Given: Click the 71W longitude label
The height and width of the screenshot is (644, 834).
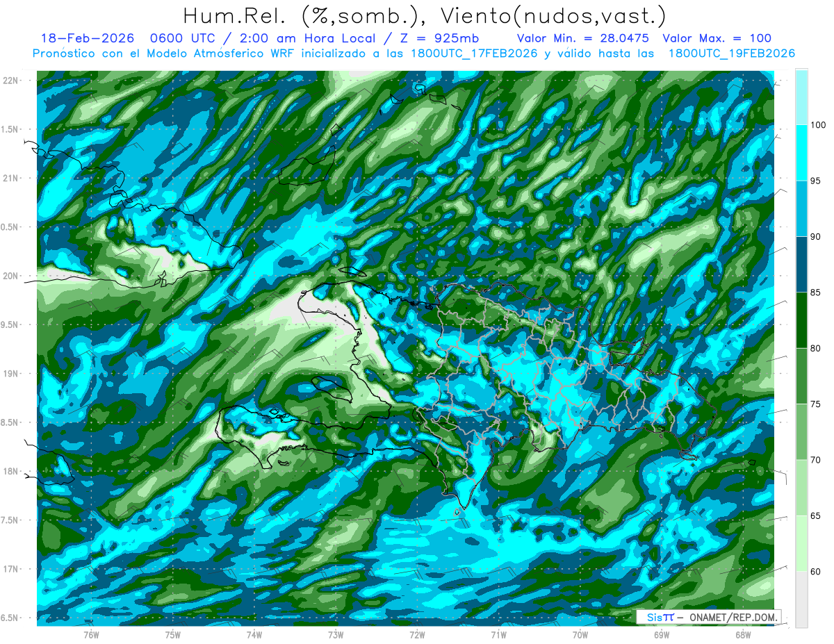Looking at the screenshot, I should (x=498, y=635).
